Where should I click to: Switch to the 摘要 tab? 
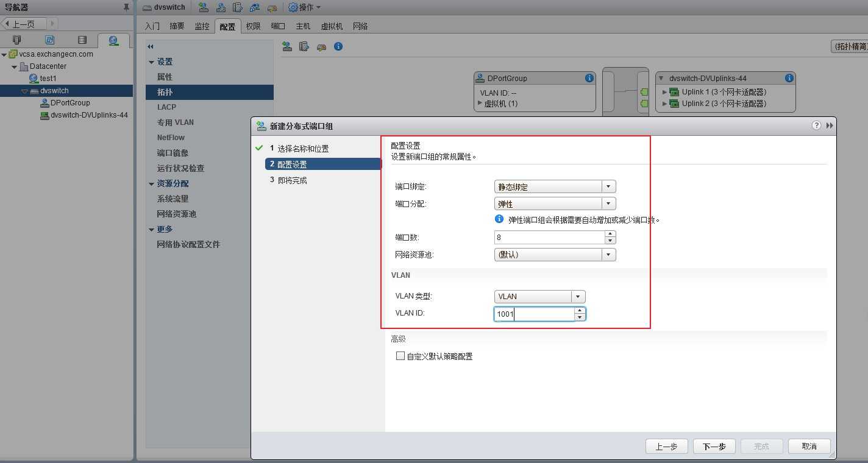click(x=177, y=26)
